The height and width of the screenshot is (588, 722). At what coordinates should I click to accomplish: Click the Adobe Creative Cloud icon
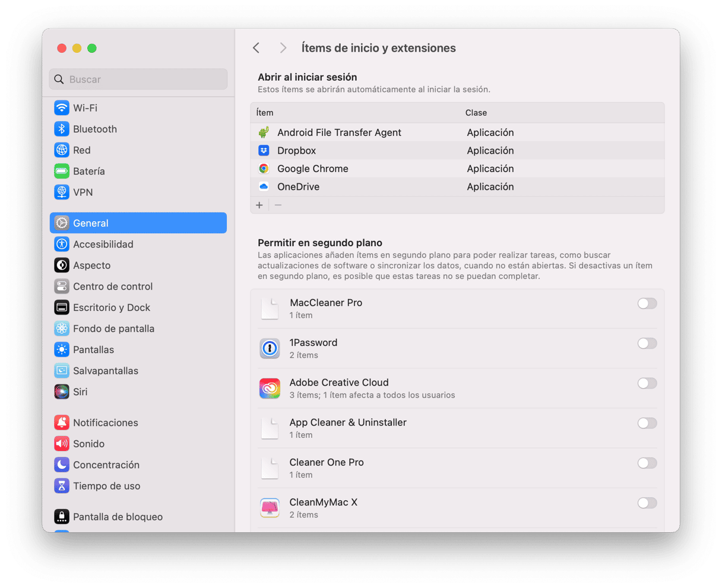(x=270, y=388)
